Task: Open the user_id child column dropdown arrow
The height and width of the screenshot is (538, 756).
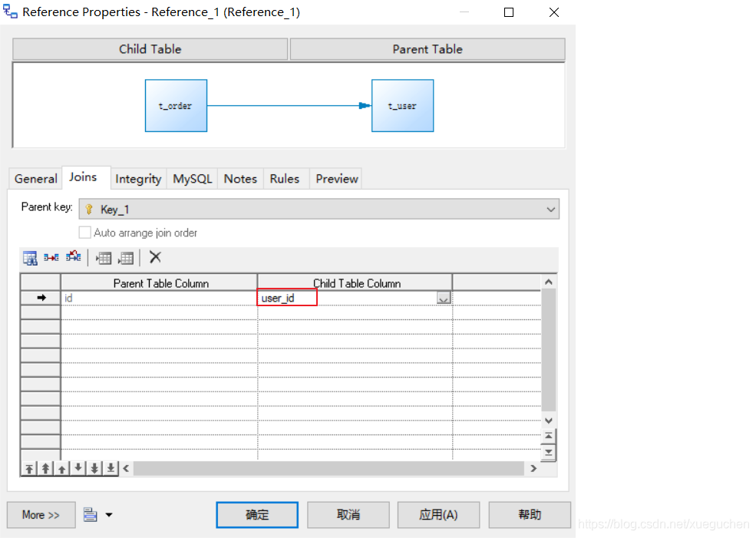Action: click(x=444, y=299)
